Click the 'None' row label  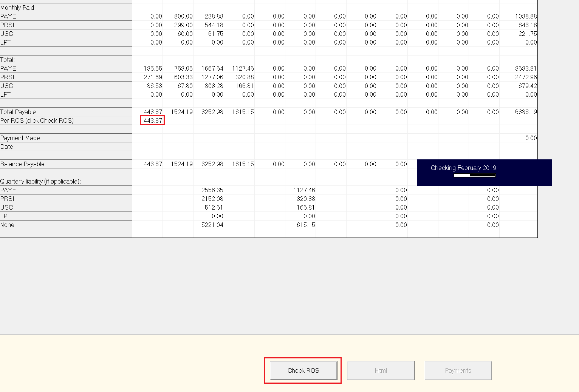point(7,225)
